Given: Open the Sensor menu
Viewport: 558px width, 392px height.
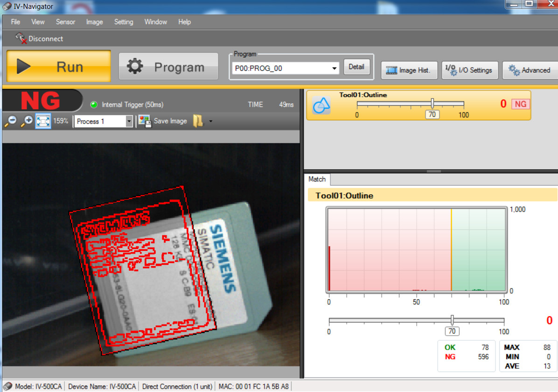Looking at the screenshot, I should click(65, 22).
